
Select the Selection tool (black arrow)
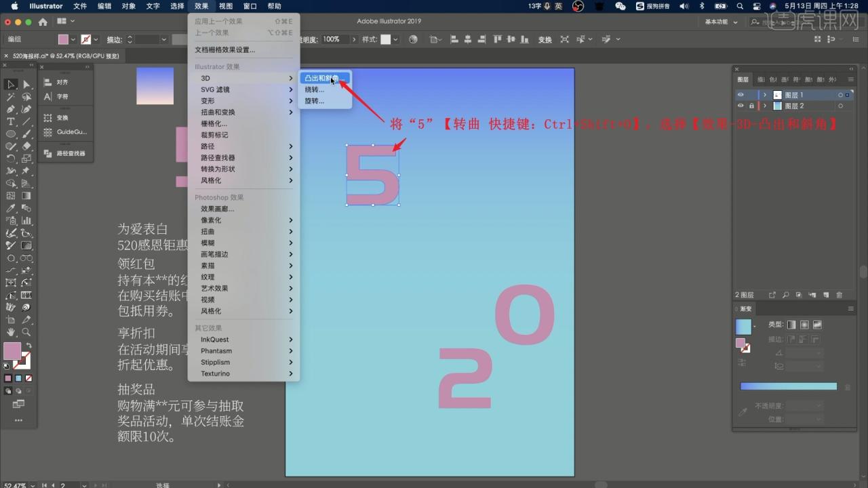11,84
